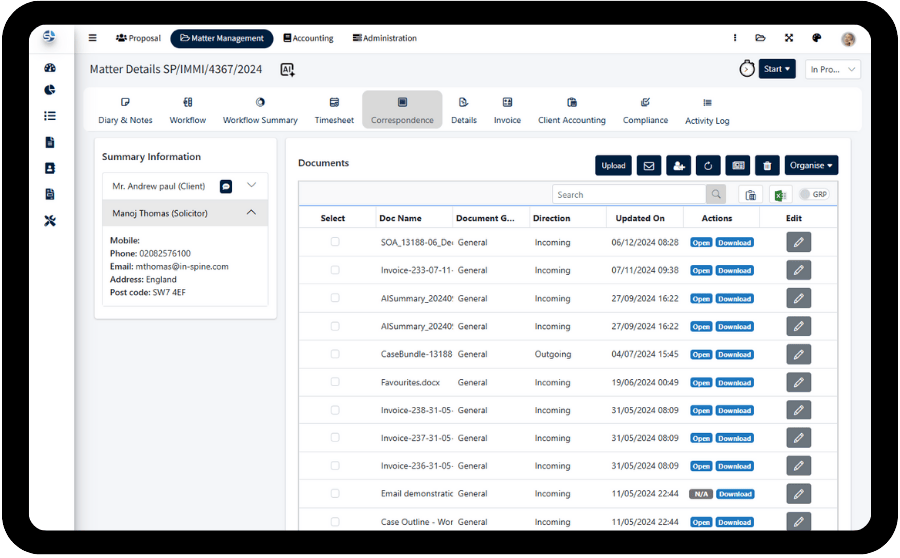Screen dimensions: 900x558
Task: Switch to the Workflow tab
Action: pos(188,110)
